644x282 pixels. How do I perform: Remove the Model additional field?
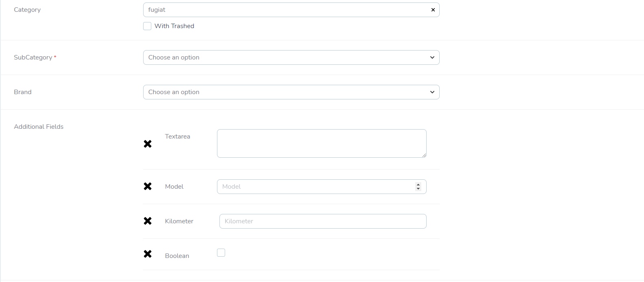148,186
